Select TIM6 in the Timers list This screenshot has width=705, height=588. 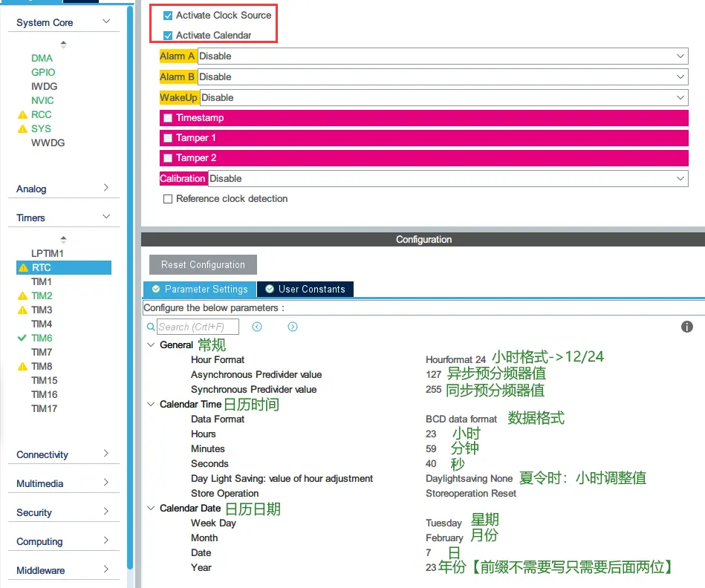pos(42,338)
